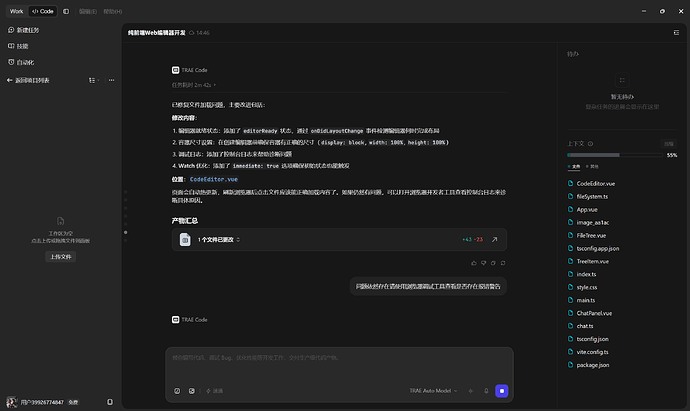The image size is (690, 411).
Task: Open the diff view arrow icon
Action: pos(495,239)
